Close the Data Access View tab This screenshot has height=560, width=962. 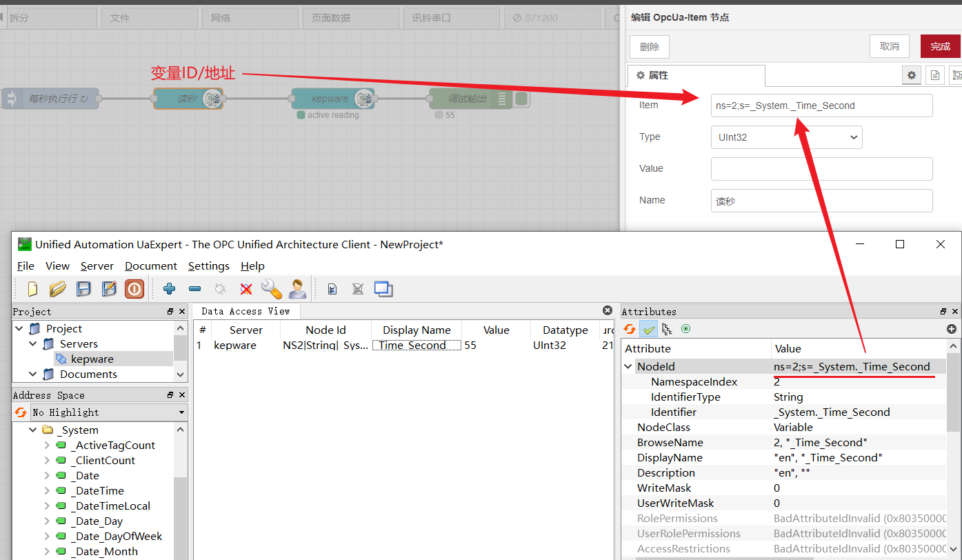608,311
